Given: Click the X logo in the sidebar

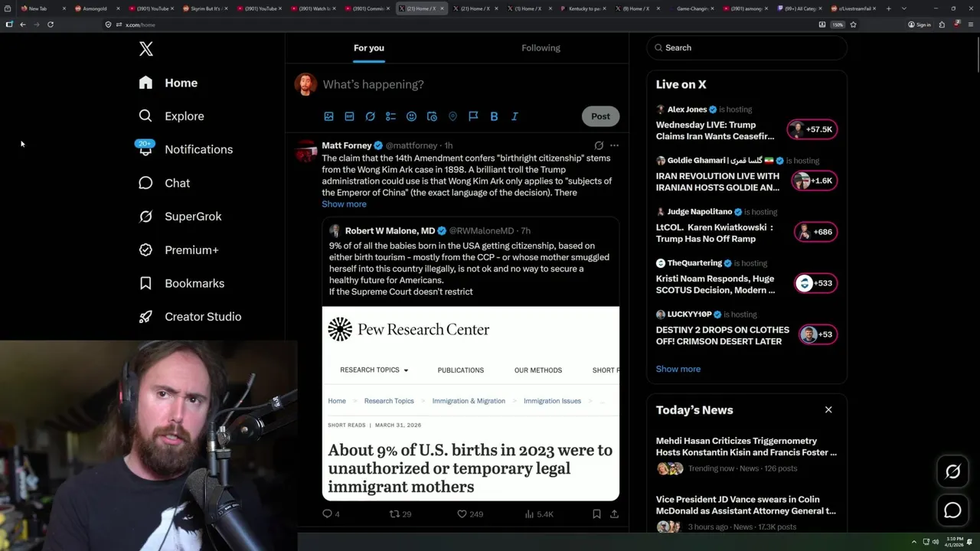Looking at the screenshot, I should point(146,49).
